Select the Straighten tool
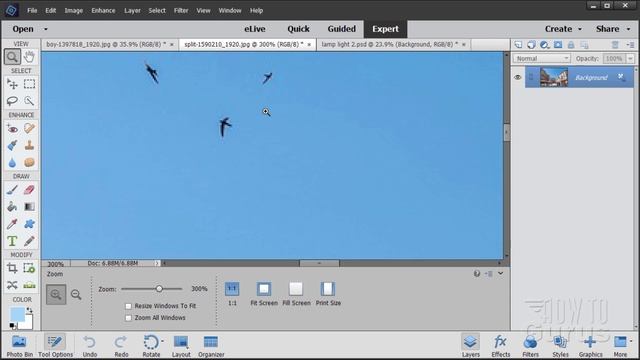The height and width of the screenshot is (360, 640). [29, 285]
